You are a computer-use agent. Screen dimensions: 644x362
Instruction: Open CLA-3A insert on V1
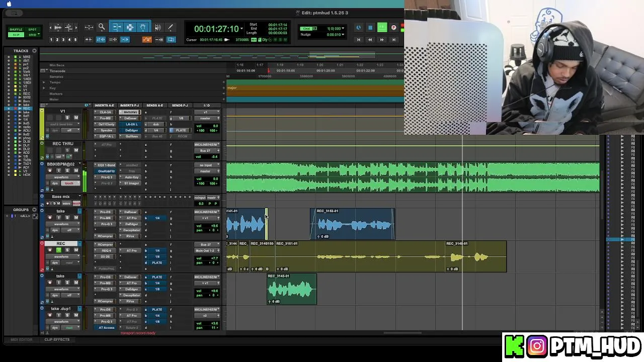pyautogui.click(x=106, y=112)
